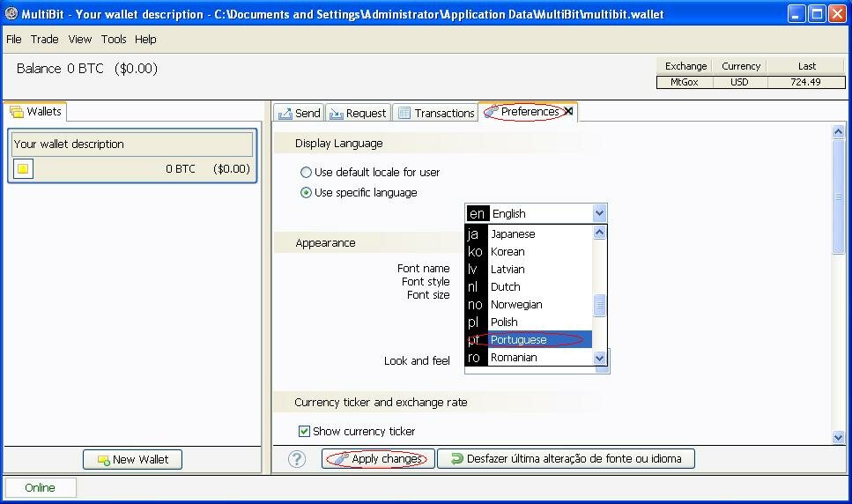Switch to the Transactions tab

[x=435, y=113]
